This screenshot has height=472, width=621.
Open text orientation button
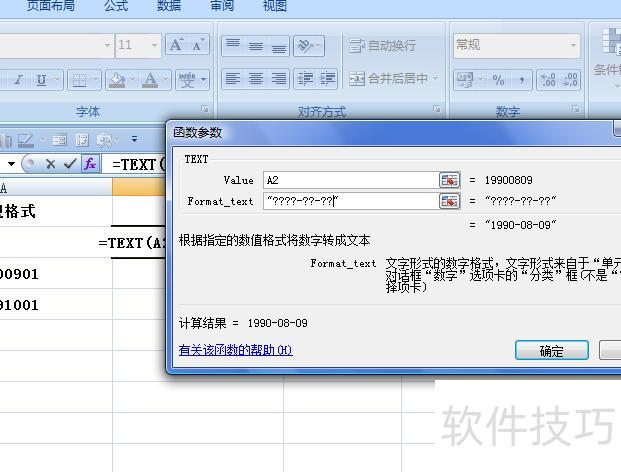point(309,45)
